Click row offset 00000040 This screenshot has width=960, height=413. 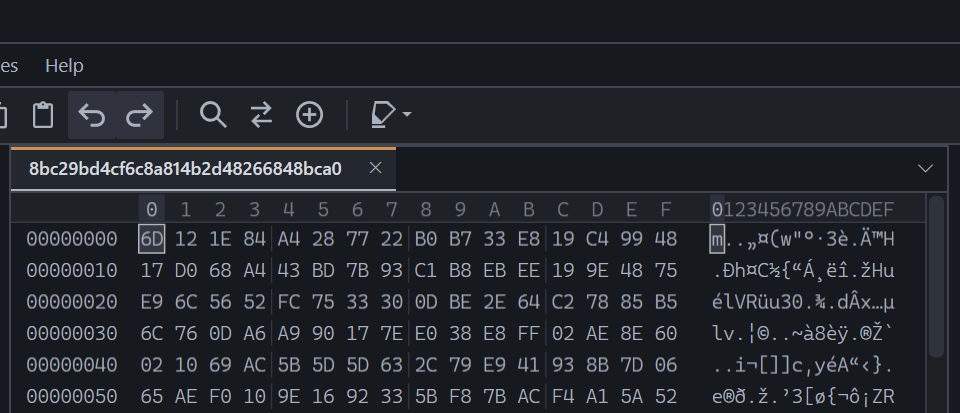[x=72, y=365]
